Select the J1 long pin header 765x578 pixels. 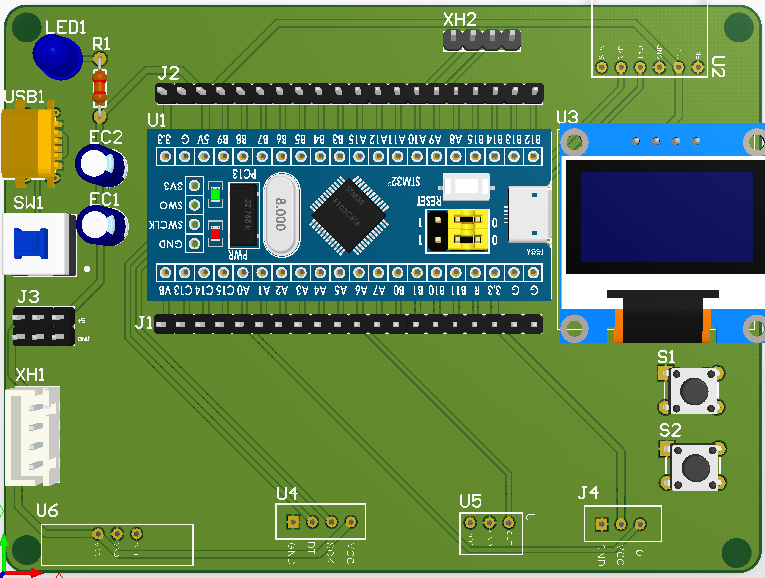tap(348, 324)
